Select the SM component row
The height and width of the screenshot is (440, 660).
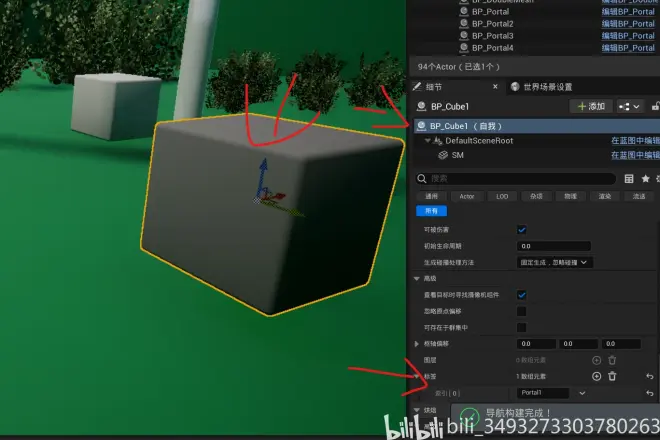[537, 155]
